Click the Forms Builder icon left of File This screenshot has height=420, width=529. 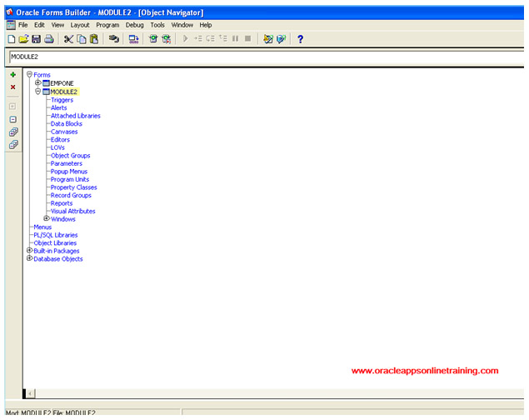11,25
